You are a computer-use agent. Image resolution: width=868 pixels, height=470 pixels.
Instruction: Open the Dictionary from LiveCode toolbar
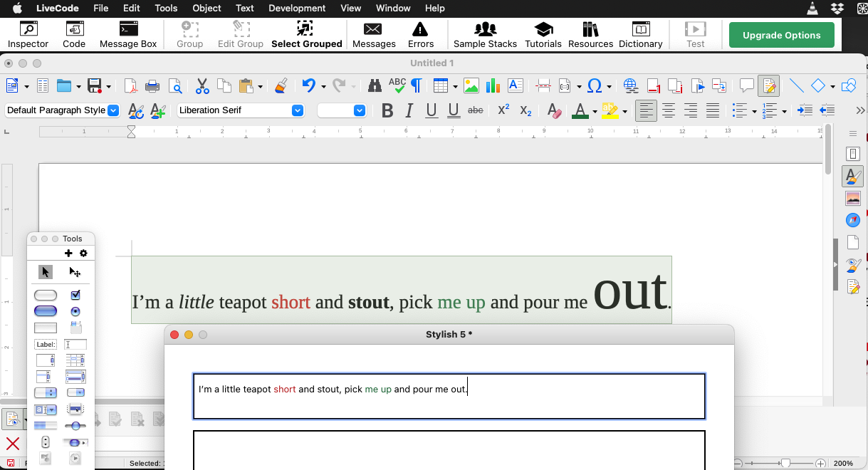click(640, 34)
